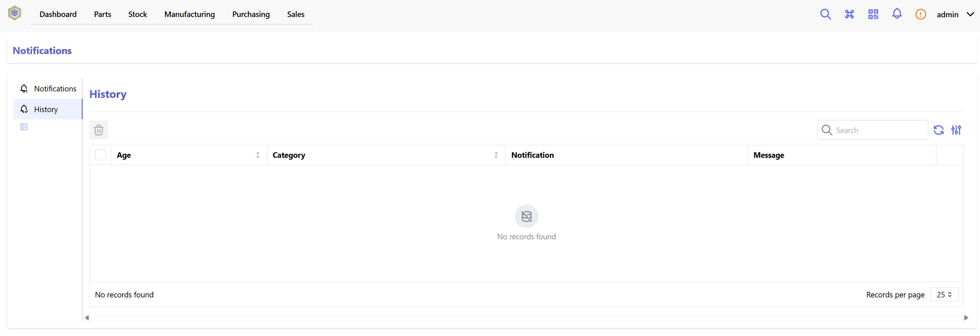Viewport: 980px width, 336px height.
Task: Collapse the Notifications sidebar
Action: 23,127
